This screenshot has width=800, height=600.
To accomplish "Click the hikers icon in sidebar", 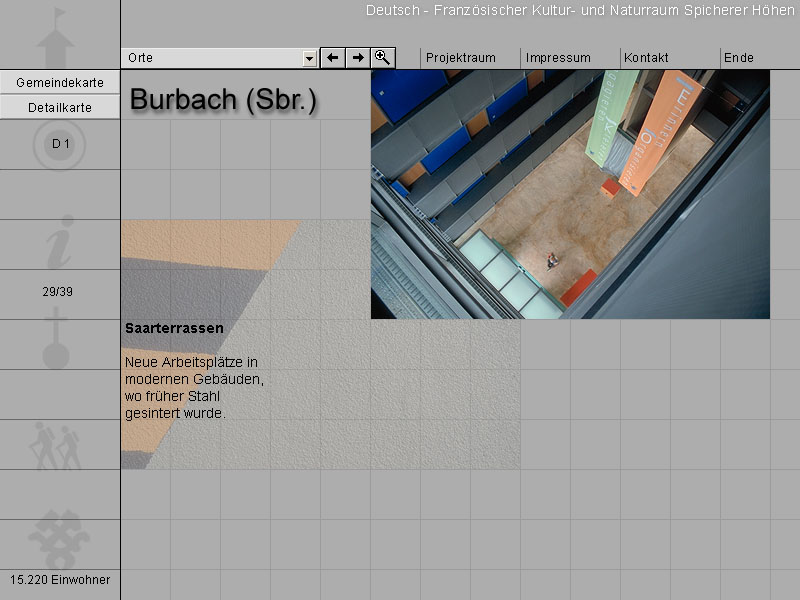I will pyautogui.click(x=56, y=445).
